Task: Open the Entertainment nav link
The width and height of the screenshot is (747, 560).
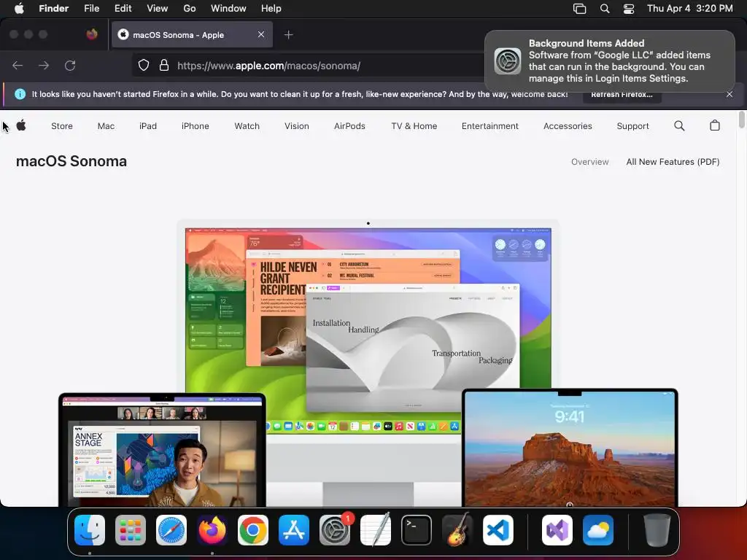Action: [x=489, y=126]
